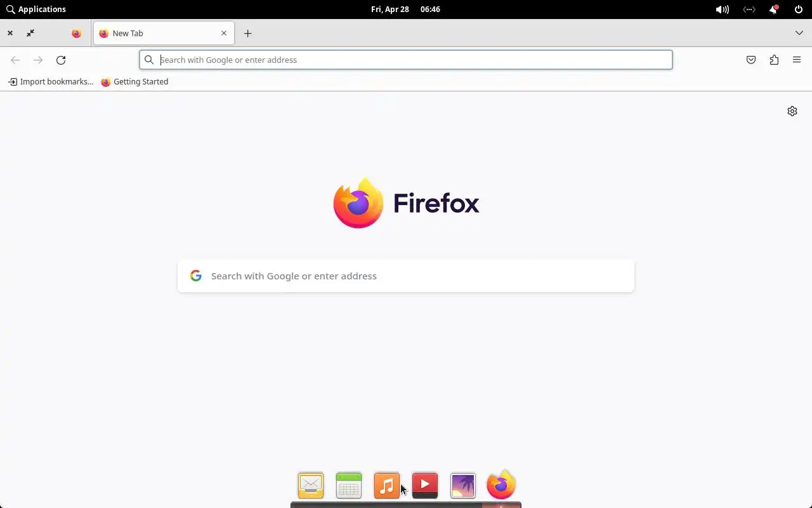Launch Mail from the dock
Screen dimensions: 812x508
(311, 486)
